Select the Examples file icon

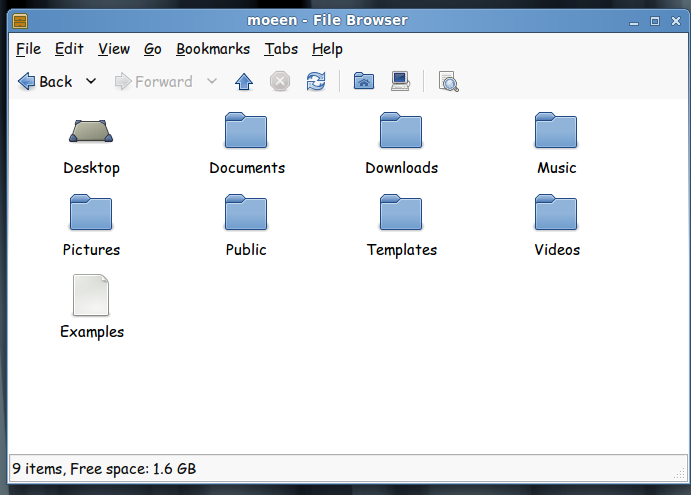(x=91, y=295)
